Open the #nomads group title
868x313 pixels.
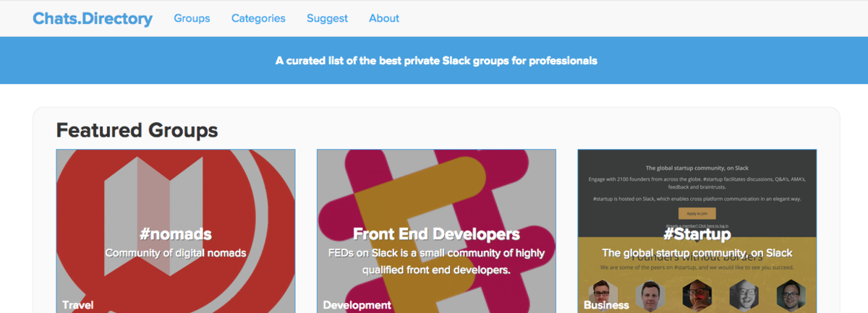[x=176, y=234]
